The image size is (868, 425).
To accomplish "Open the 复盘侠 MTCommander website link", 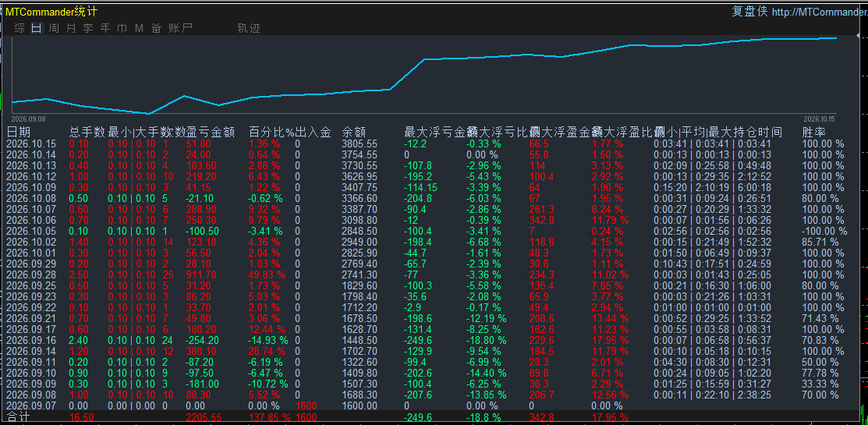I will (799, 12).
